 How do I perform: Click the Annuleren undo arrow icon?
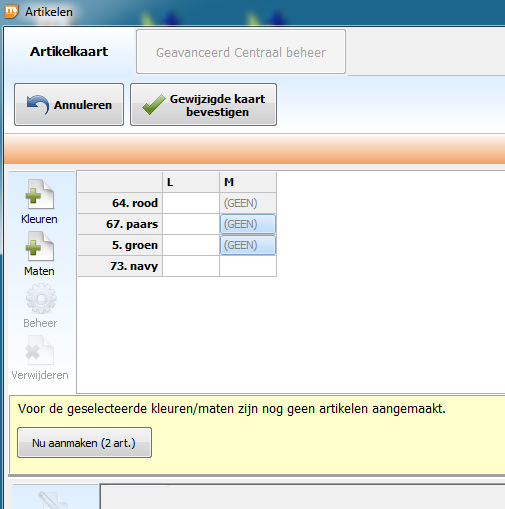[x=38, y=105]
